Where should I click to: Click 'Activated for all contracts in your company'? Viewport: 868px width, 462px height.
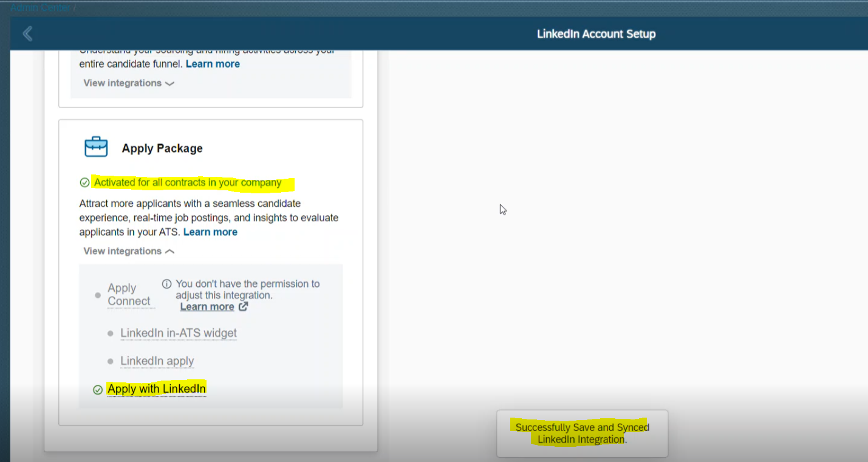click(x=188, y=182)
